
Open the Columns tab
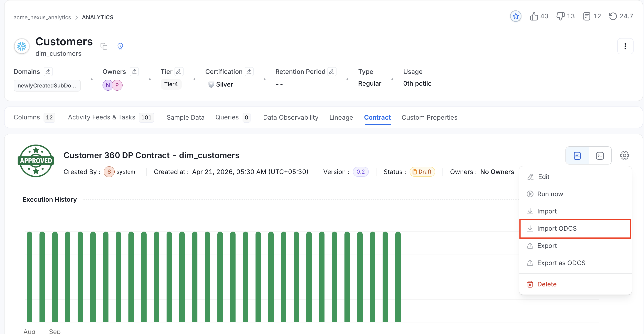(x=34, y=117)
